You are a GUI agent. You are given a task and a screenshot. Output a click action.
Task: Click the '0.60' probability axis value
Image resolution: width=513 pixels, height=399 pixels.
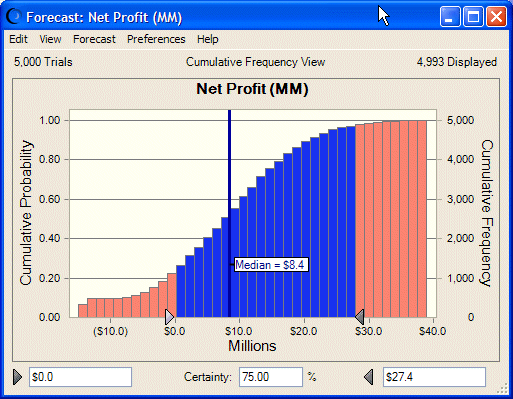(50, 199)
